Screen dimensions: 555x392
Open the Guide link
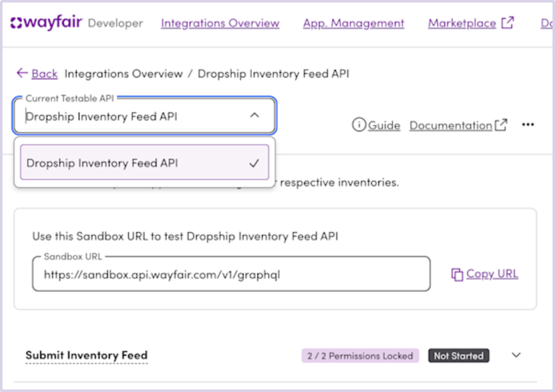pyautogui.click(x=384, y=125)
